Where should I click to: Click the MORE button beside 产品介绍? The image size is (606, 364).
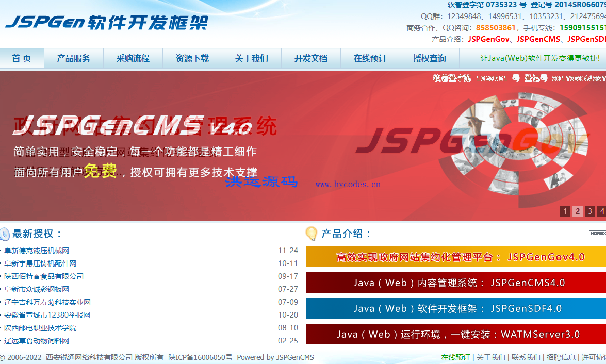point(598,233)
